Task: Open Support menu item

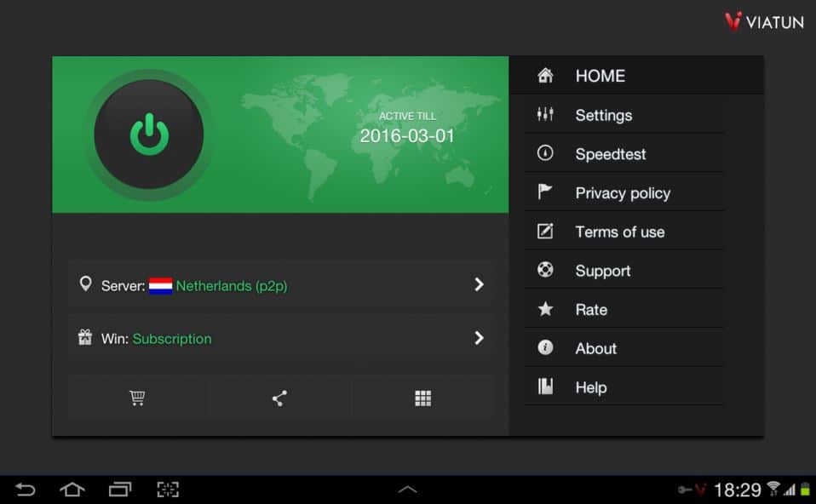Action: (x=624, y=271)
